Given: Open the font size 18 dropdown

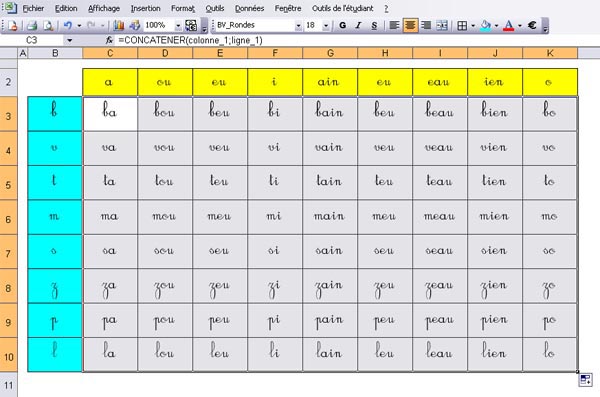Looking at the screenshot, I should tap(326, 26).
